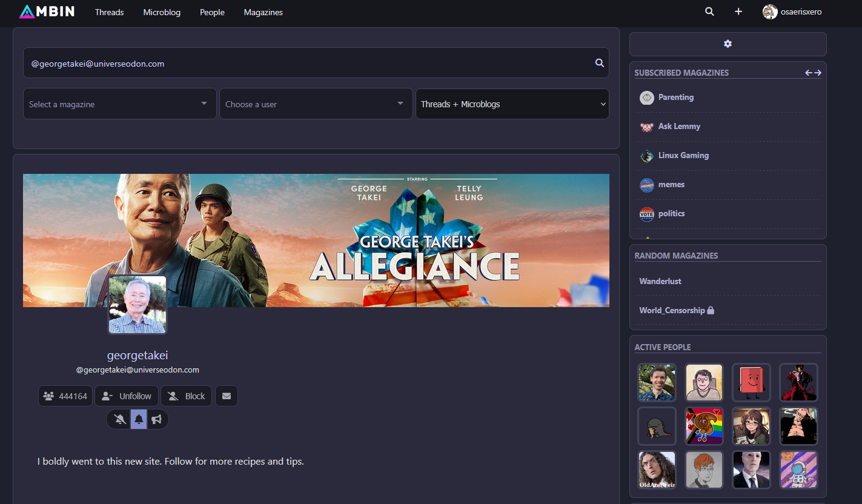Click the ACTIVE PEOPLE heading
Viewport: 862px width, 504px height.
point(663,347)
